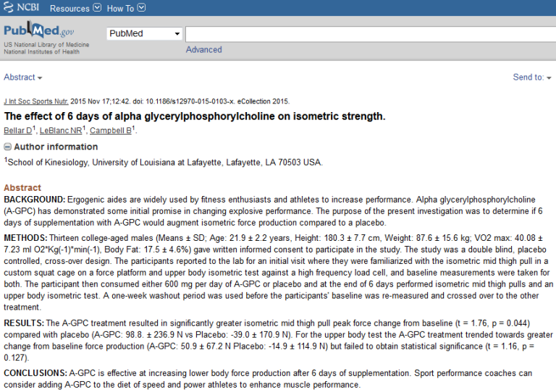Click the How To dropdown arrow icon

pos(141,9)
